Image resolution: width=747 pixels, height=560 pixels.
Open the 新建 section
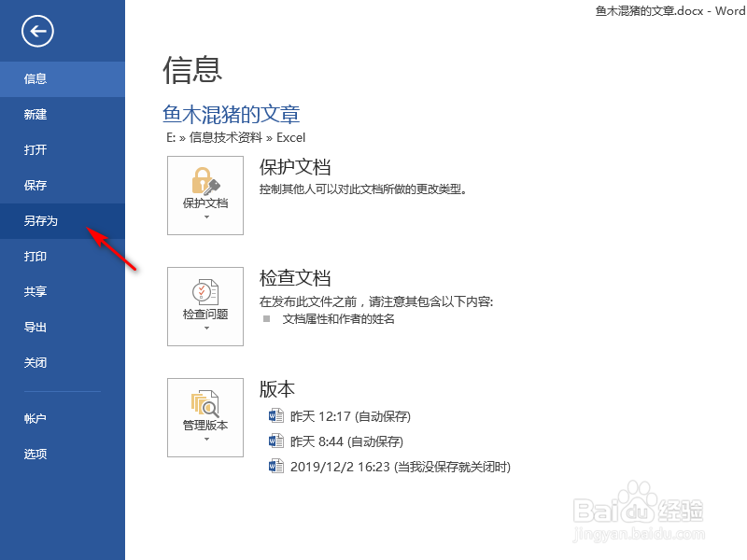click(35, 114)
